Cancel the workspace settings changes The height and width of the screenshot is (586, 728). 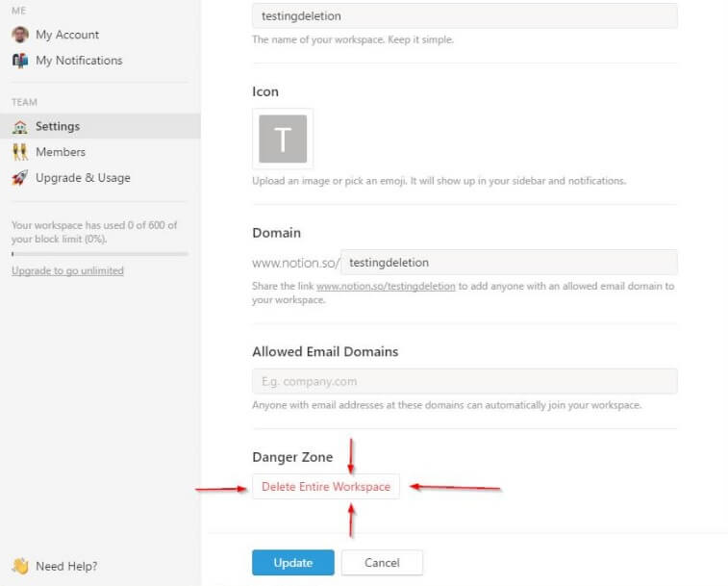point(382,562)
